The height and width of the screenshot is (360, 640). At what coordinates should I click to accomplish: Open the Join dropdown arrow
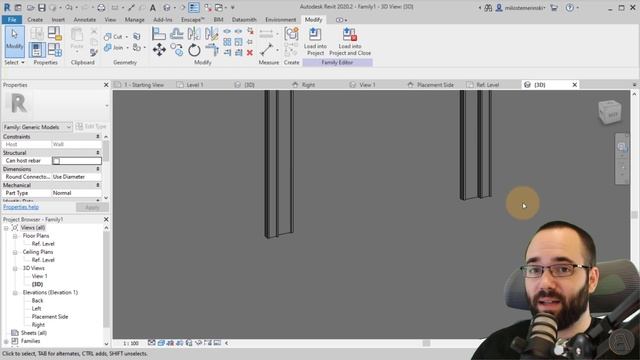pos(127,48)
